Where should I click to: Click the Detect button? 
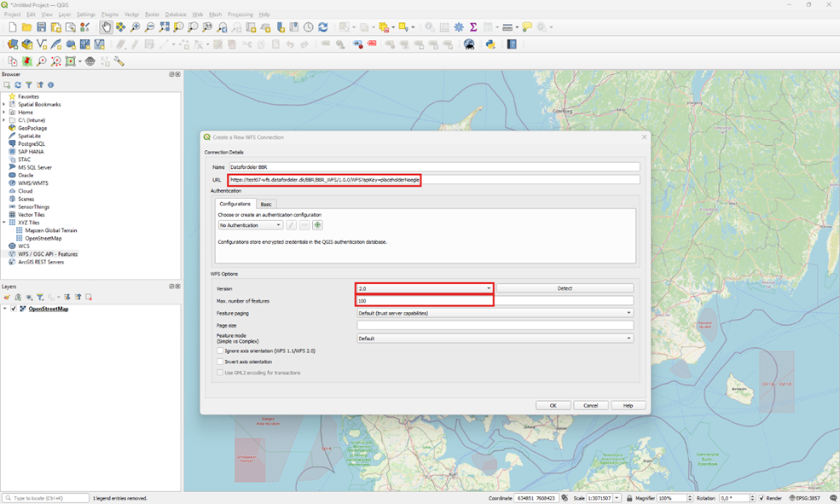565,288
